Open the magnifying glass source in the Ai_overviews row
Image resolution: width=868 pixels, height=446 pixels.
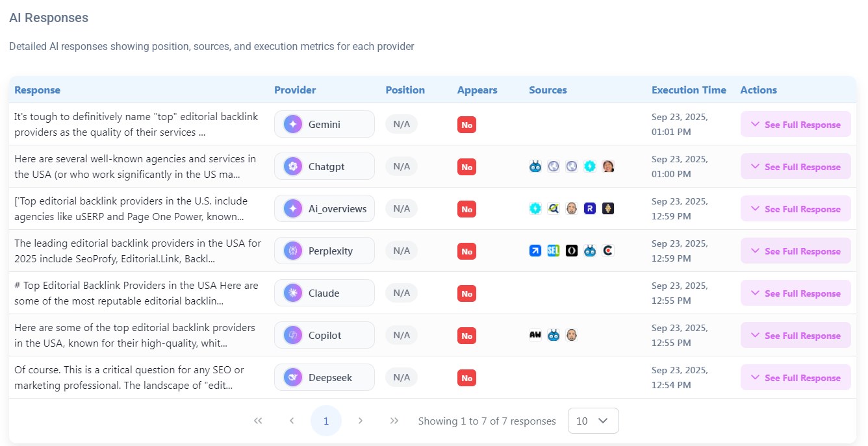click(554, 208)
